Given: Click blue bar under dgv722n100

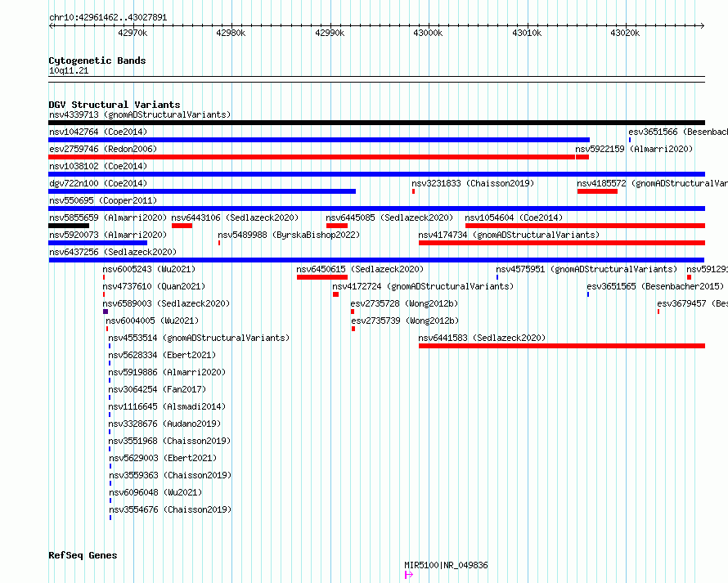Looking at the screenshot, I should point(202,191).
